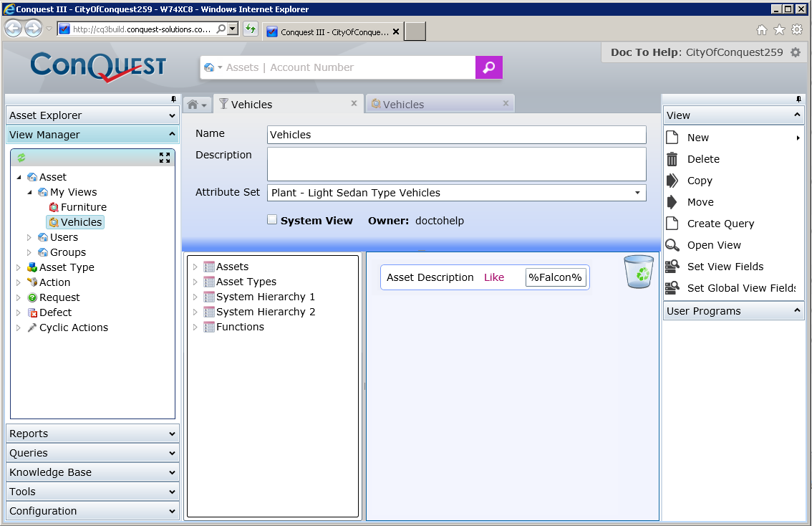
Task: Click the Delete trash can icon
Action: [672, 159]
